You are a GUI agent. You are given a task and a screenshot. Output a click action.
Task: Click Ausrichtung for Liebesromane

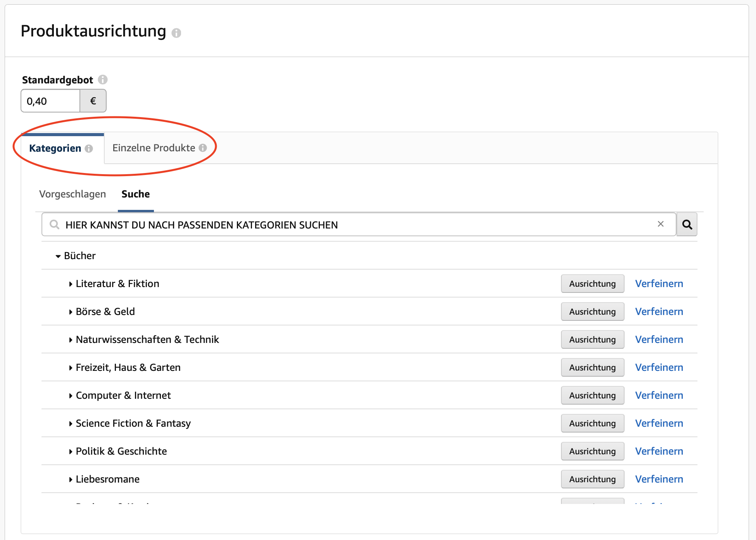click(592, 479)
